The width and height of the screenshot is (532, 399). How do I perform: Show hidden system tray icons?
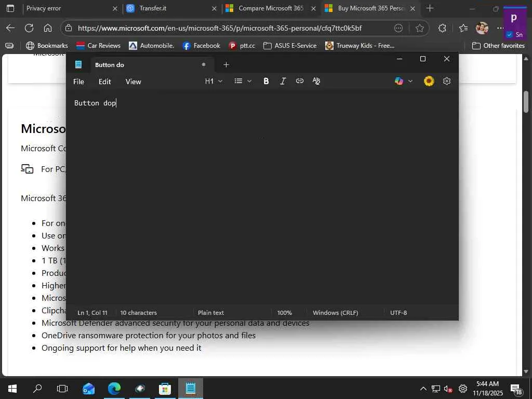pyautogui.click(x=423, y=389)
